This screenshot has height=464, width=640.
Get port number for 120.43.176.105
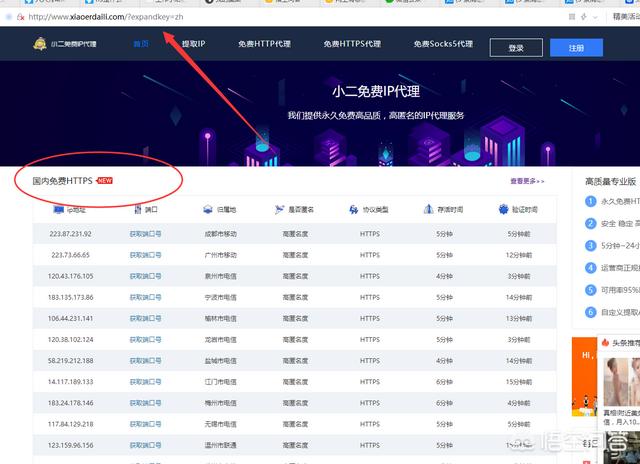145,276
